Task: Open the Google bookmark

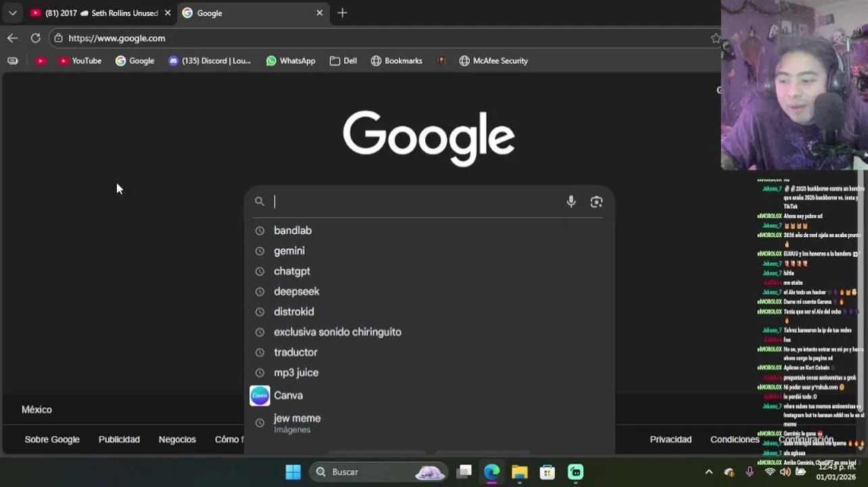Action: tap(135, 61)
